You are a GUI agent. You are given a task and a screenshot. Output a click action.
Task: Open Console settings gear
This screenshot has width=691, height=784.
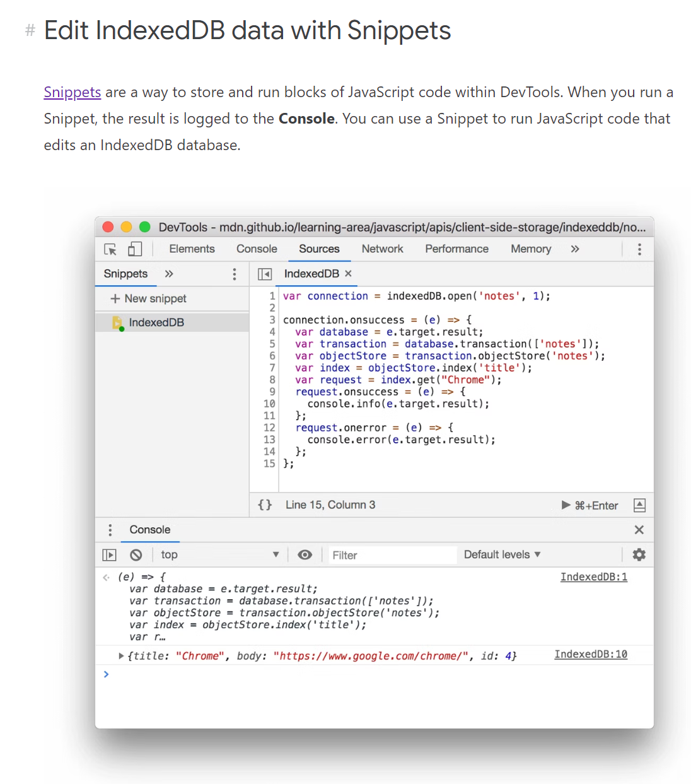click(x=639, y=555)
